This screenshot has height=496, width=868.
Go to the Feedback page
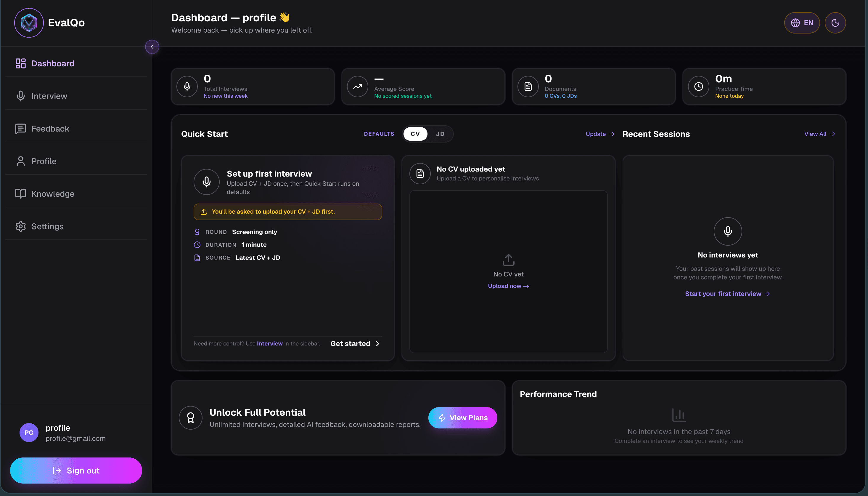76,128
